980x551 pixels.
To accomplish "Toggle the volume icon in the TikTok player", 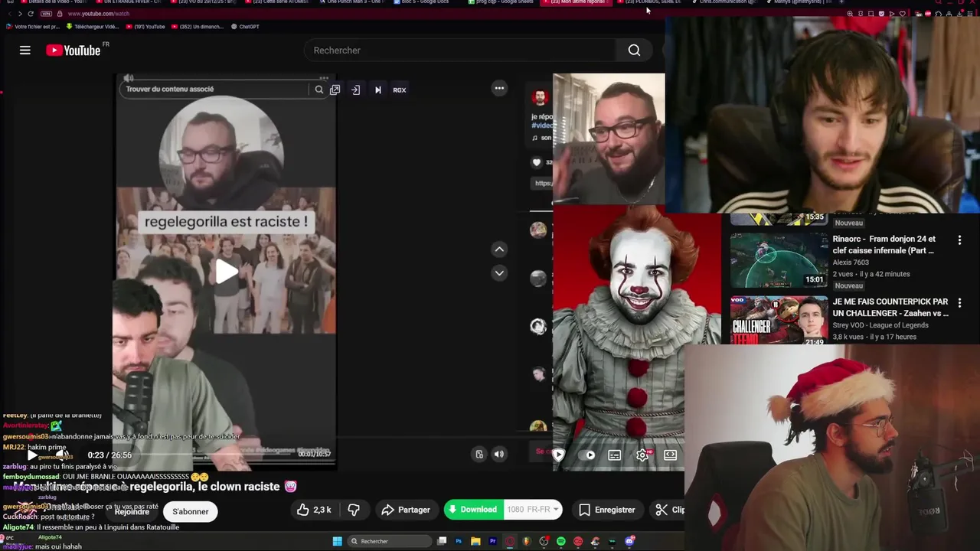I will pyautogui.click(x=499, y=454).
